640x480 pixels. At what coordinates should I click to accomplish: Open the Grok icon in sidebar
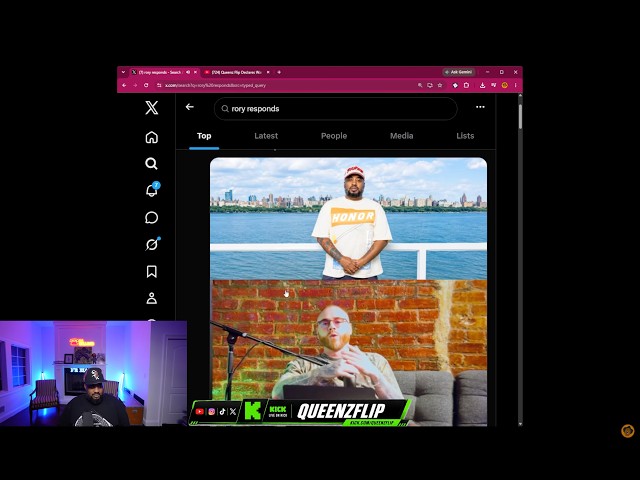[152, 244]
